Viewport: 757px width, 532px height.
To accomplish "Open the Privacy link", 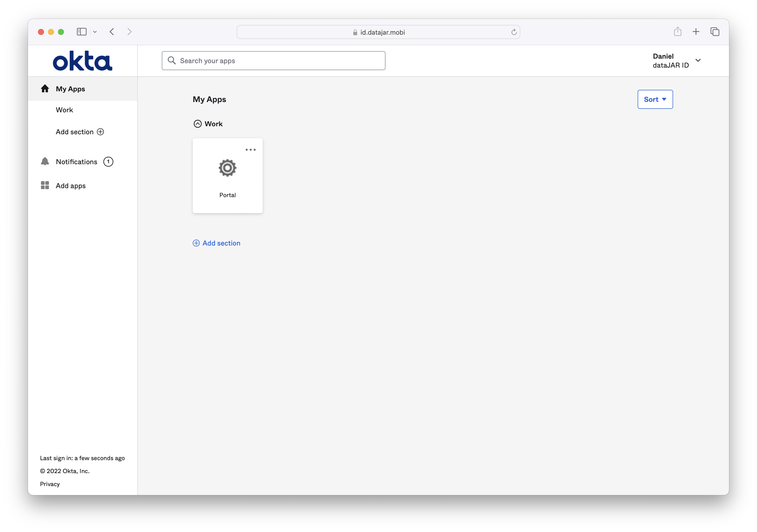I will click(50, 484).
